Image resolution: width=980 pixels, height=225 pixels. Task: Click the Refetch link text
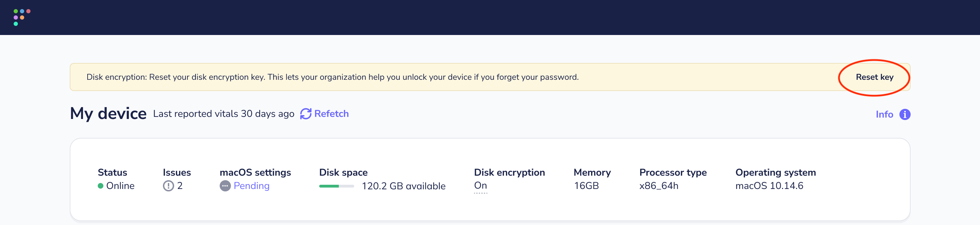[x=331, y=114]
